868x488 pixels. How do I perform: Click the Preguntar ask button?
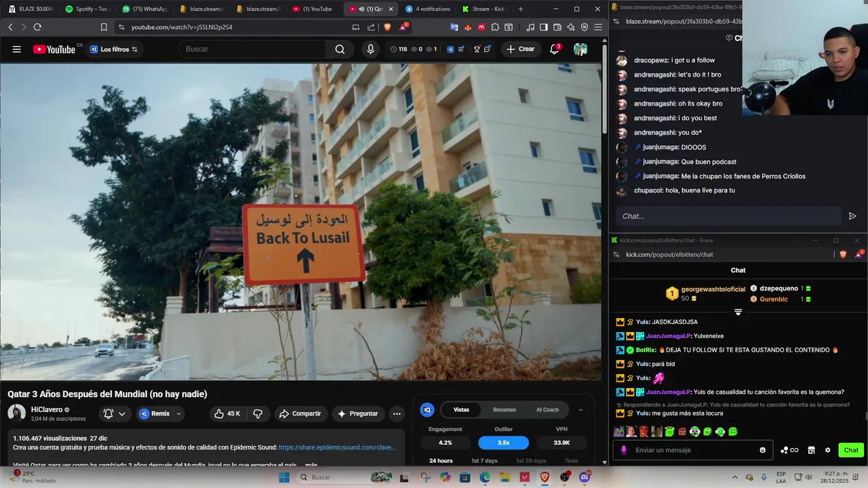(357, 413)
